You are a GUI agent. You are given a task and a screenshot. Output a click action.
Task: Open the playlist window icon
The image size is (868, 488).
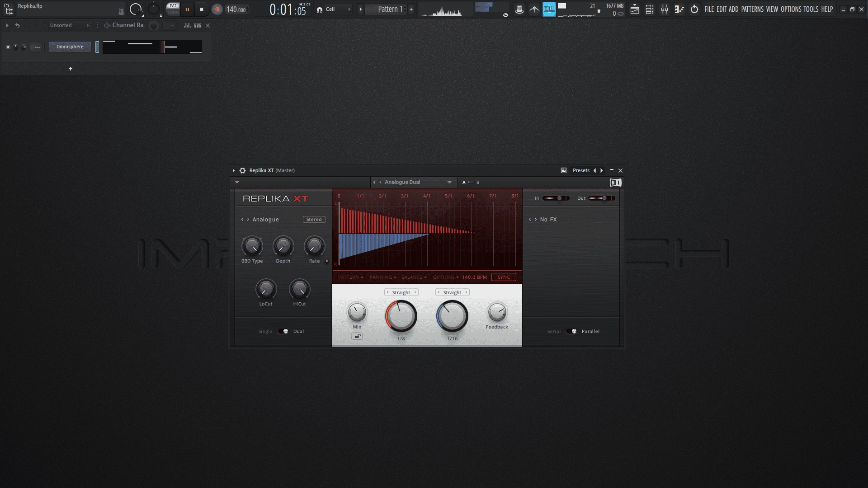635,9
